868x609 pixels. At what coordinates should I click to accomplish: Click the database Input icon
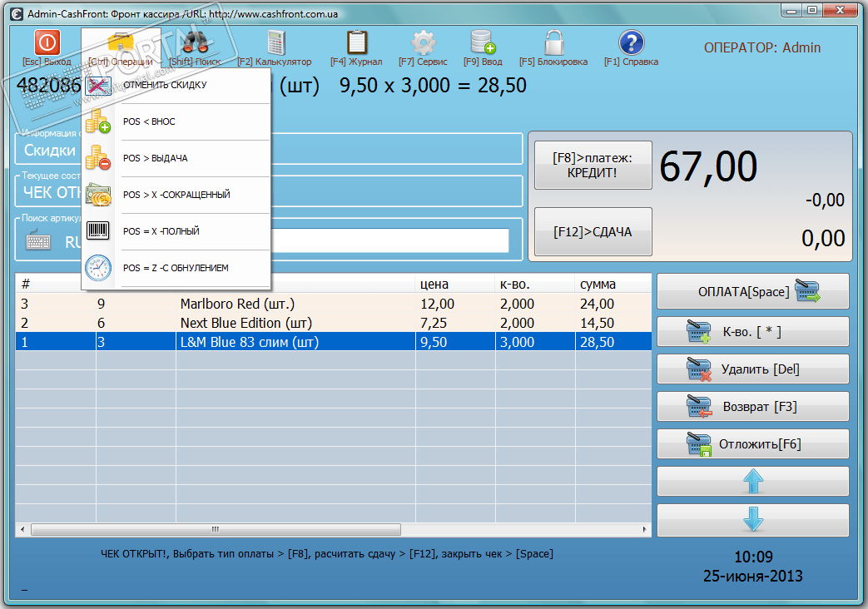click(483, 42)
